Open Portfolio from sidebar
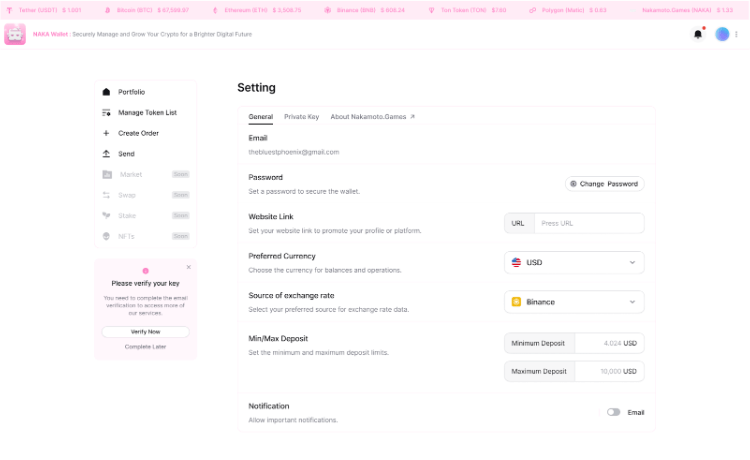This screenshot has width=750, height=460. click(131, 92)
